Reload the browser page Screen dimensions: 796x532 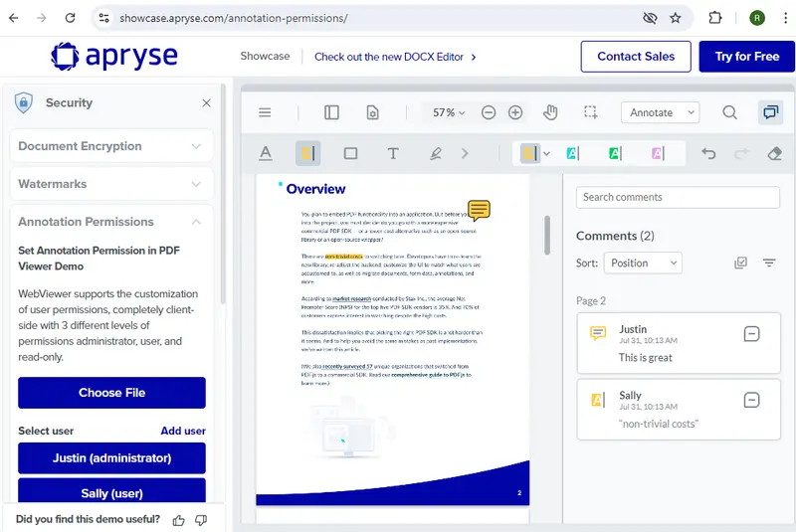tap(70, 18)
